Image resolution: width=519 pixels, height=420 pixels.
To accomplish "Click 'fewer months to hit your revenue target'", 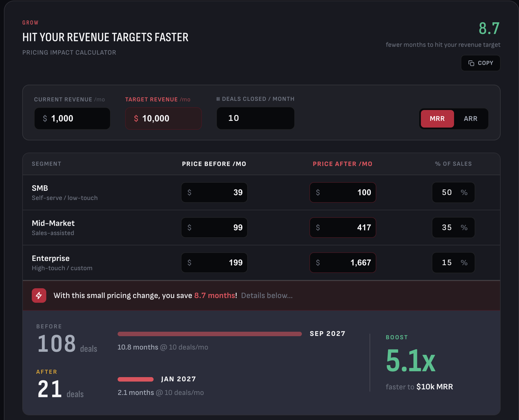I will (x=443, y=45).
